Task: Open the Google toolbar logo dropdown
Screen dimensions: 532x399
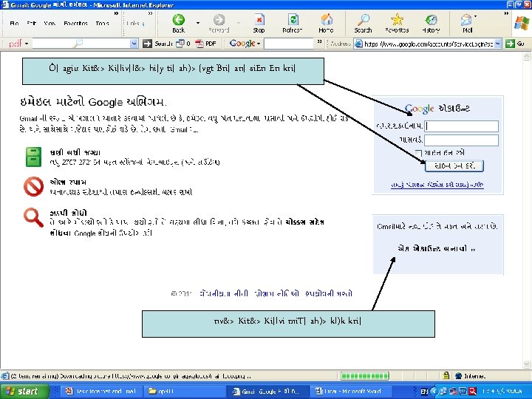Action: click(259, 44)
